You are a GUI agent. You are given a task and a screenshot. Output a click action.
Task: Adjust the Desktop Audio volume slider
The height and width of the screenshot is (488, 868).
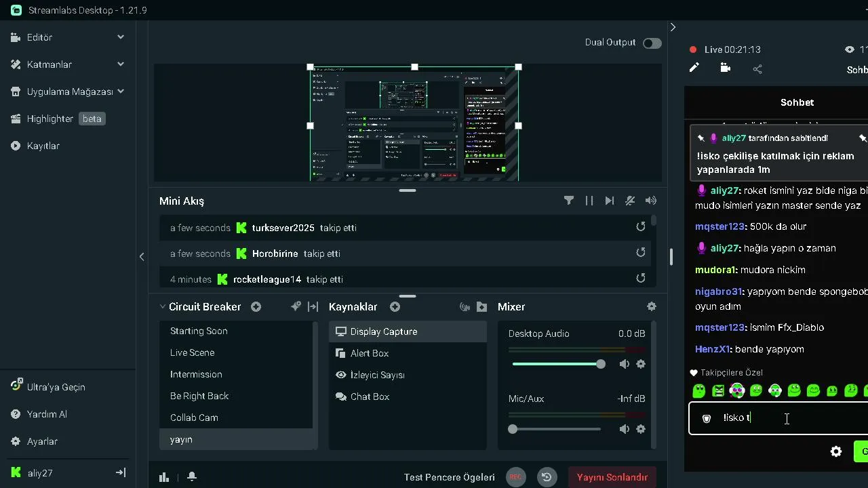click(x=558, y=364)
